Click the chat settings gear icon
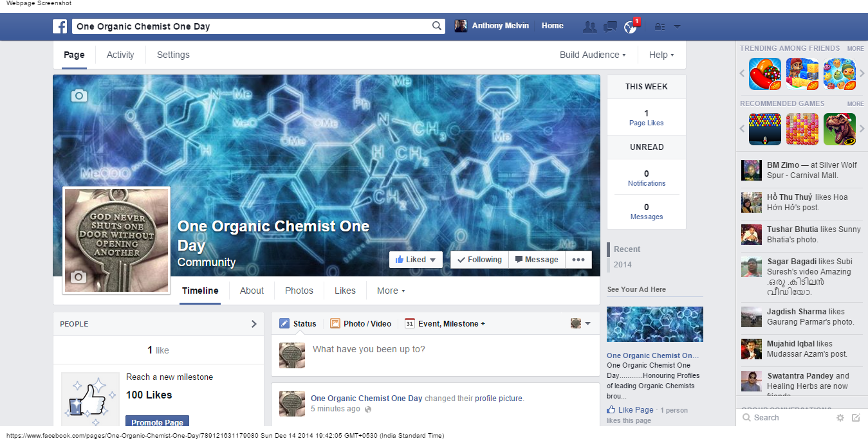 pos(840,418)
